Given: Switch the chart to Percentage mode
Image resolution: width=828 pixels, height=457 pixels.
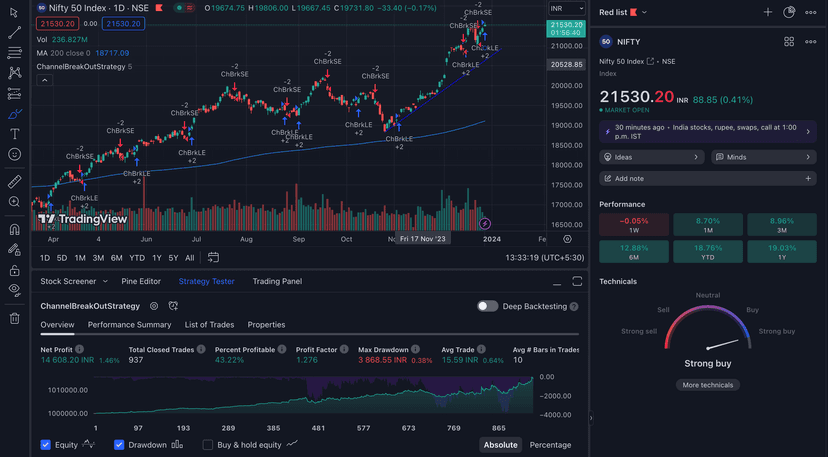Looking at the screenshot, I should 550,445.
